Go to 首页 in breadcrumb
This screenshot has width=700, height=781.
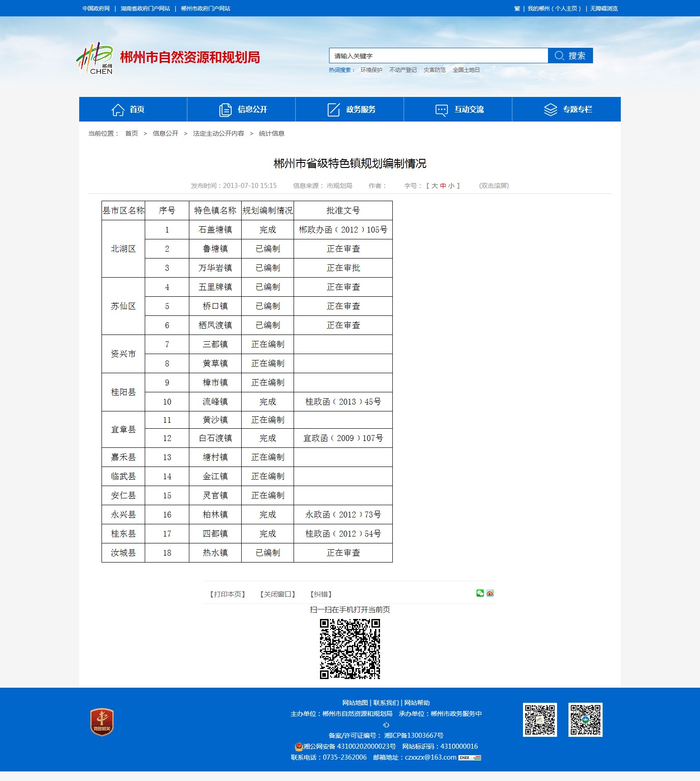[132, 133]
